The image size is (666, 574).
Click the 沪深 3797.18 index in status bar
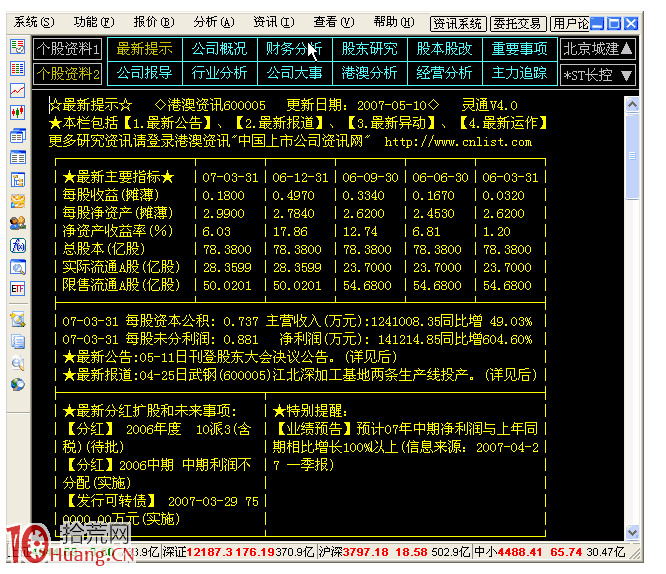(394, 552)
